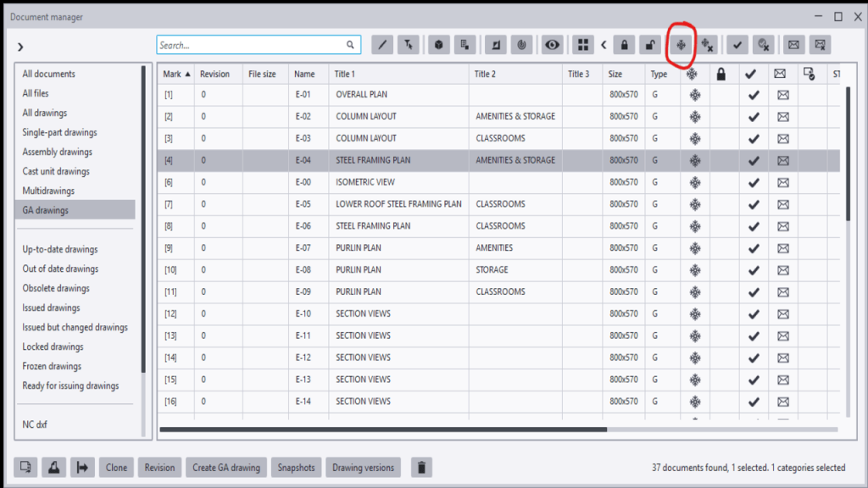
Task: Toggle ready-for-issue checkmark for E-01 row
Action: tap(751, 95)
